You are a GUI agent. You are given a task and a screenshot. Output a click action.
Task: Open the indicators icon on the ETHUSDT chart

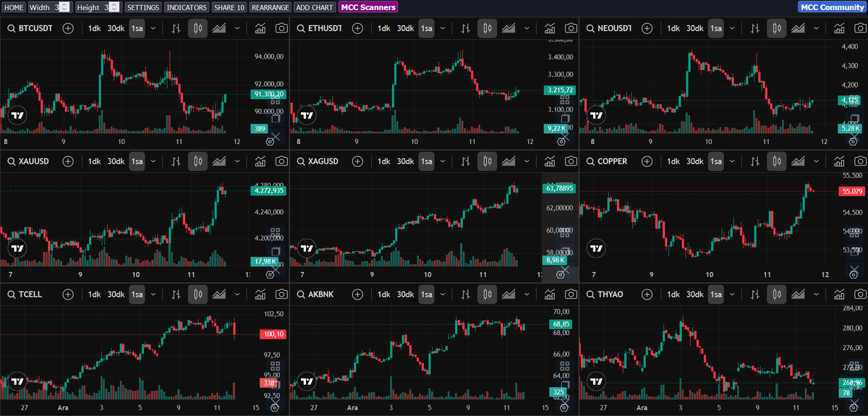coord(550,28)
